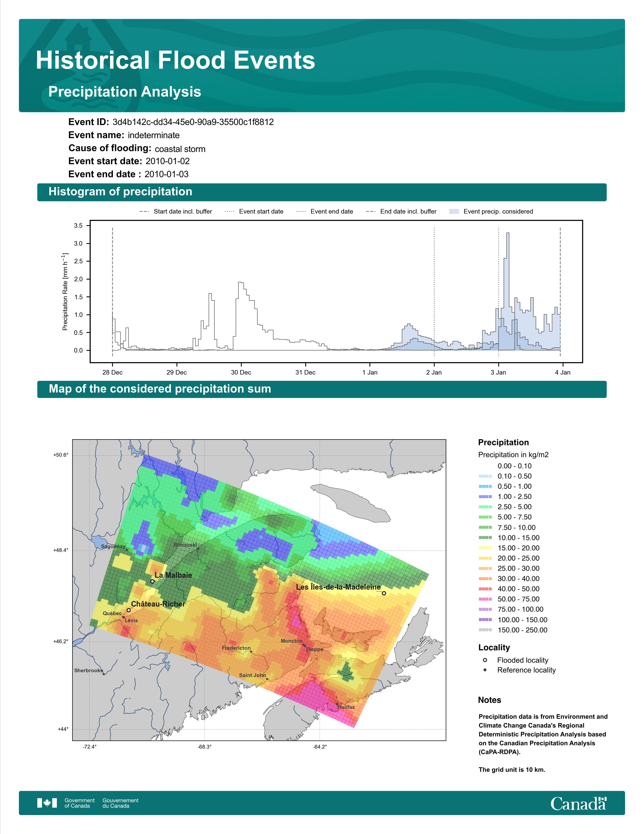This screenshot has width=644, height=834.
Task: Click the 2.50 - 5.00 legend swatch
Action: click(485, 507)
